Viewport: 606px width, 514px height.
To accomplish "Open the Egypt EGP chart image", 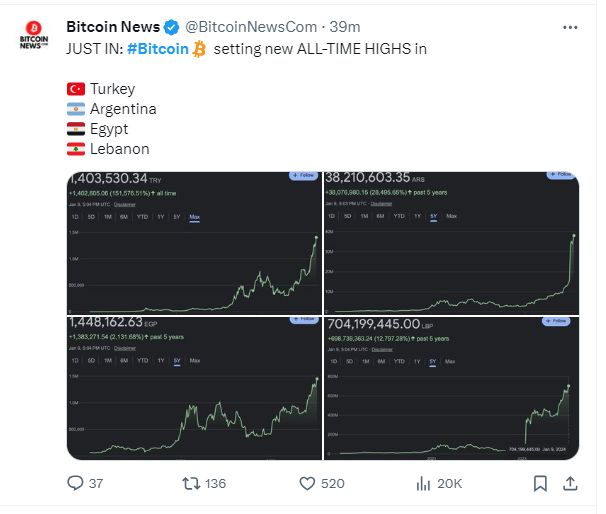I will [194, 388].
